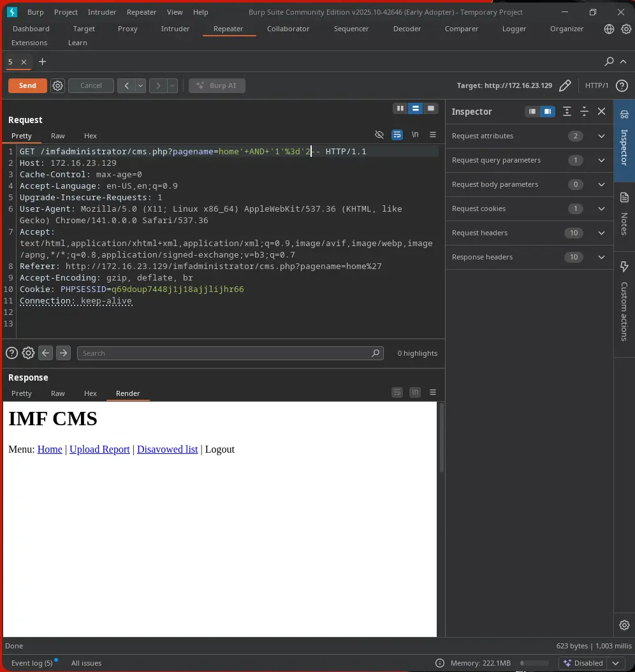Select the Raw response tab
635x672 pixels.
click(x=58, y=393)
